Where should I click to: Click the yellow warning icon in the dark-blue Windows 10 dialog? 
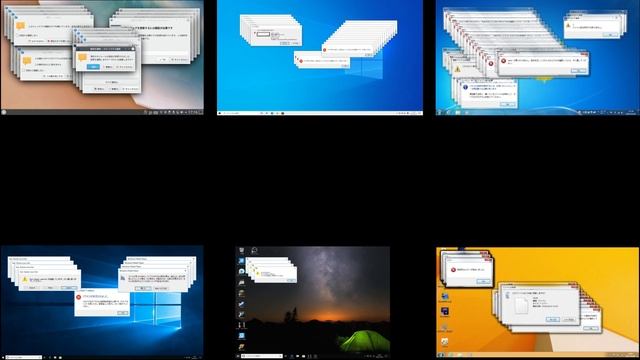coord(25,280)
